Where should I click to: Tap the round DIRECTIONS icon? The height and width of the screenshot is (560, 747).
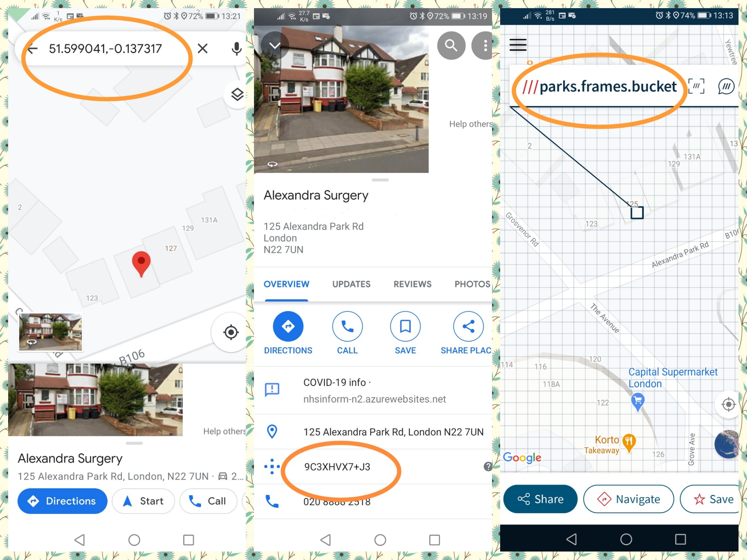(288, 326)
